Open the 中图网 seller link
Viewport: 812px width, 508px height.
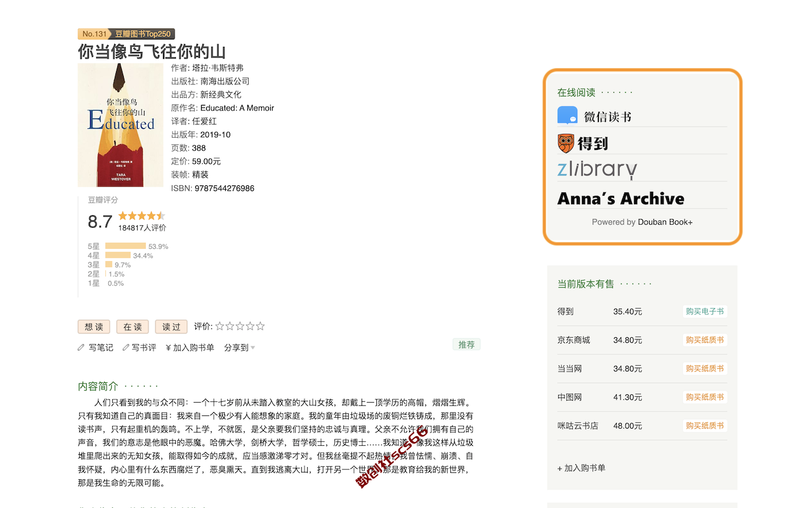point(570,397)
